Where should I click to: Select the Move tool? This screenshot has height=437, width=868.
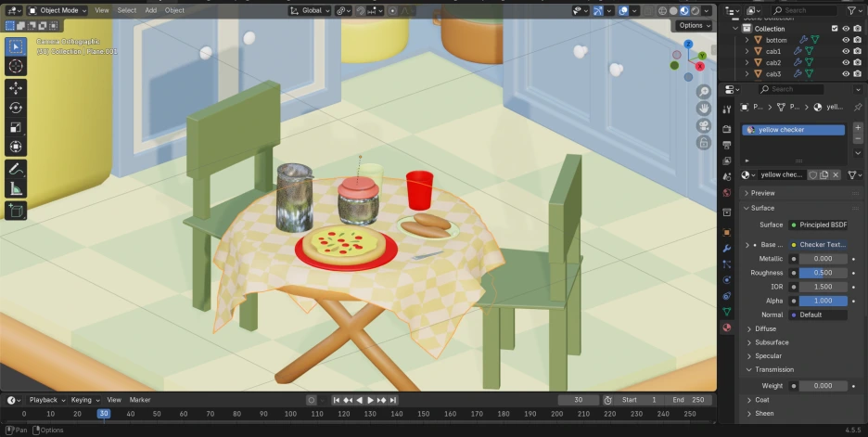pyautogui.click(x=16, y=88)
